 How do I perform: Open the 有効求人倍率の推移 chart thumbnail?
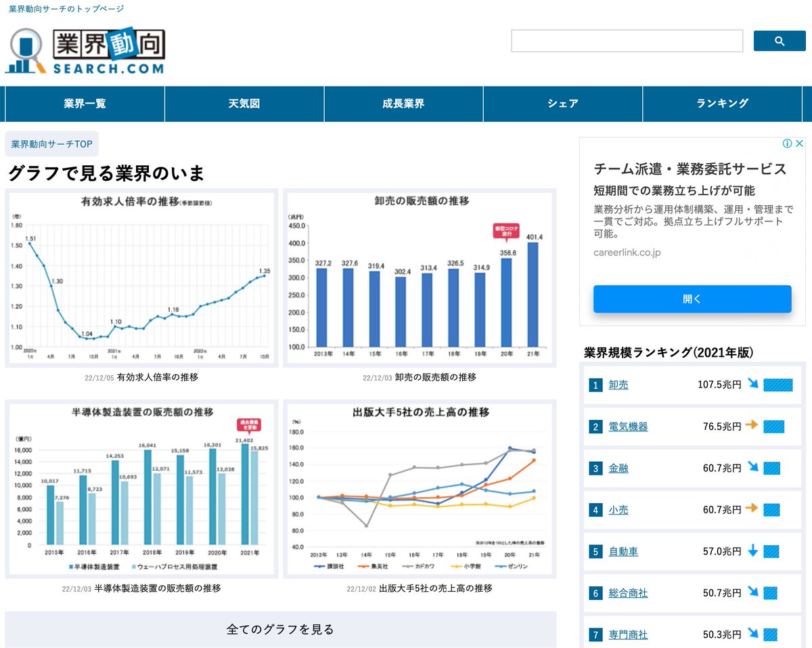click(x=142, y=278)
